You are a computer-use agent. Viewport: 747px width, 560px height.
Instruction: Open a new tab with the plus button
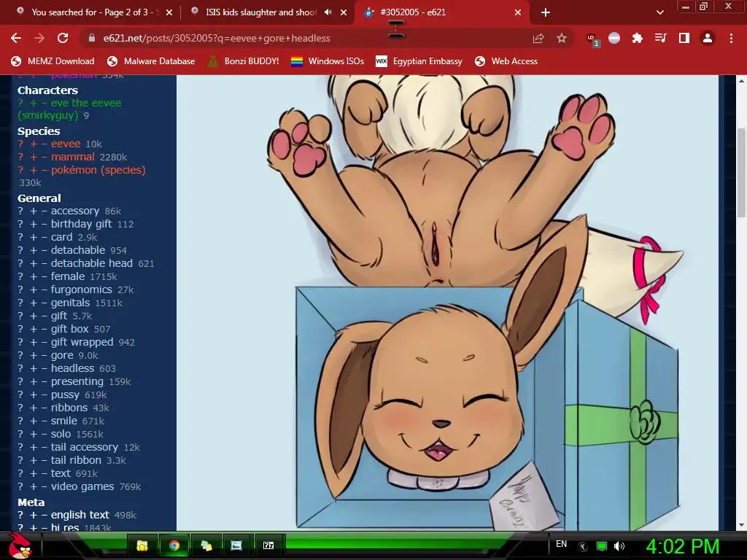coord(546,12)
